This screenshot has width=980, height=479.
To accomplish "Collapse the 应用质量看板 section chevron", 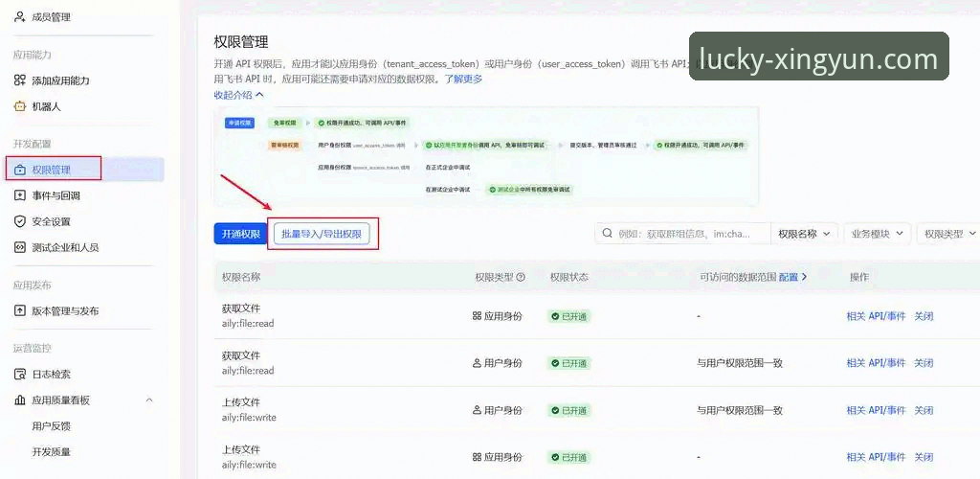I will pos(149,400).
